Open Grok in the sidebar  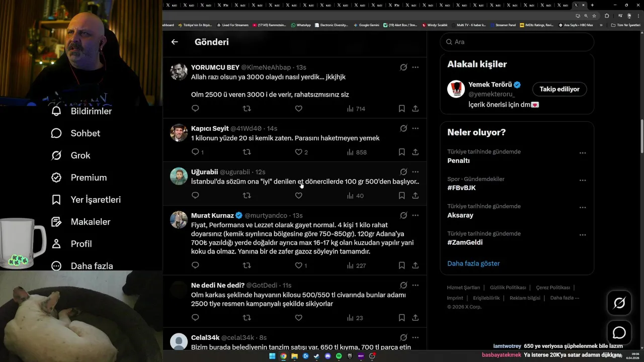tap(70, 155)
